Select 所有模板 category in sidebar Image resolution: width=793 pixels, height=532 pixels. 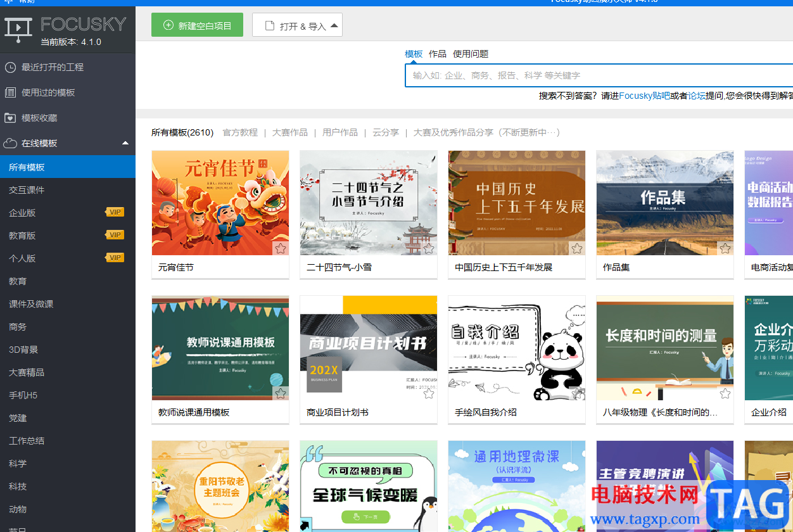pos(68,167)
